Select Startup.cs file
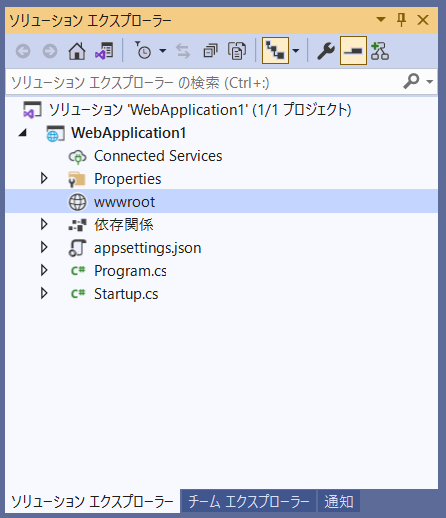 coord(126,294)
